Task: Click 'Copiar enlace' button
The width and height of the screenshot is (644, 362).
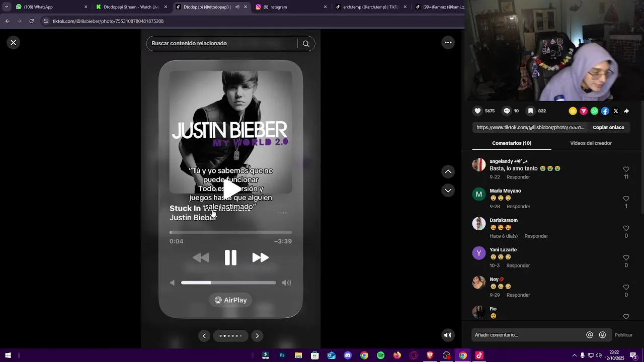Action: click(x=608, y=128)
